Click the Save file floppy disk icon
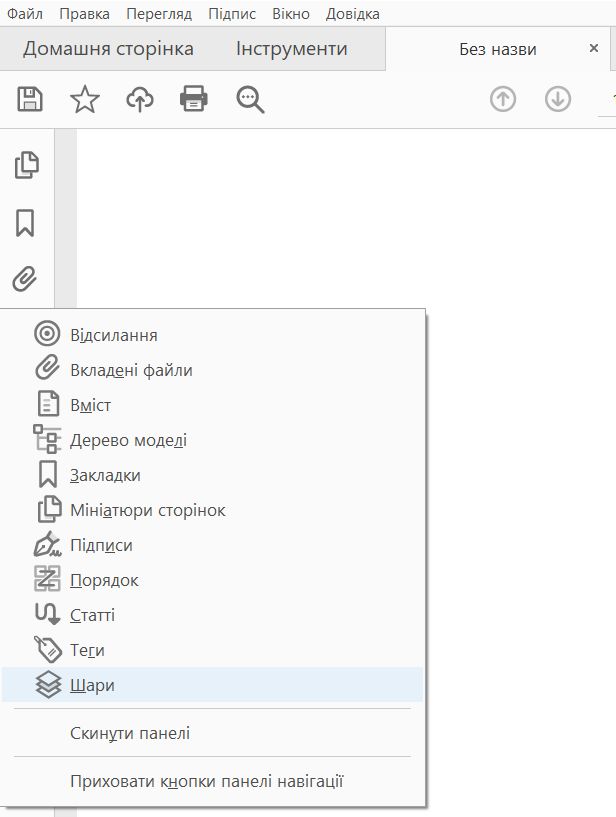 point(30,98)
